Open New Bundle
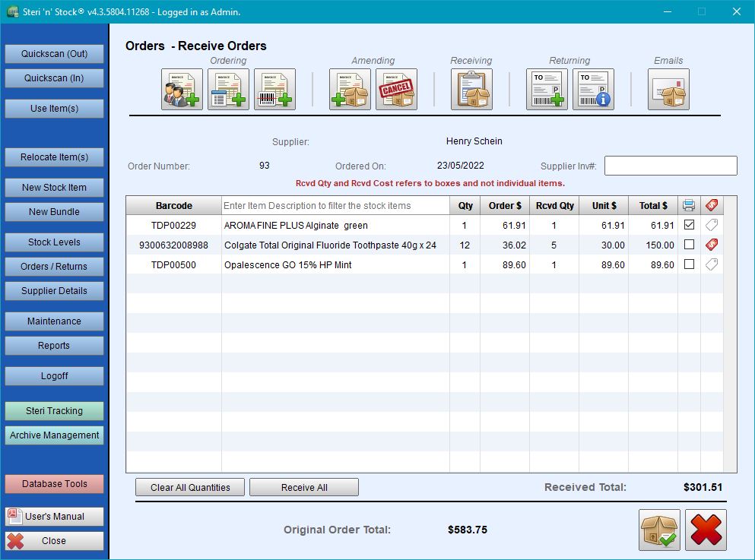755x560 pixels. coord(55,212)
